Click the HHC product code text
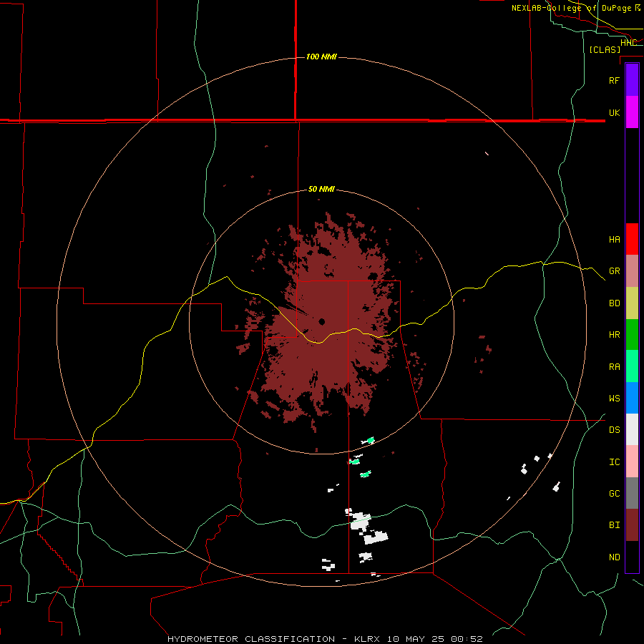This screenshot has height=644, width=644. [628, 43]
